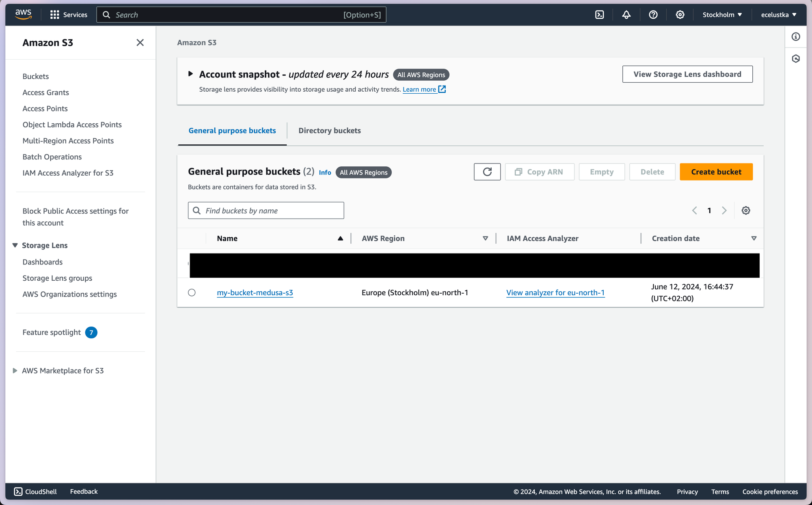Expand AWS Marketplace for S3 section

[x=15, y=371]
